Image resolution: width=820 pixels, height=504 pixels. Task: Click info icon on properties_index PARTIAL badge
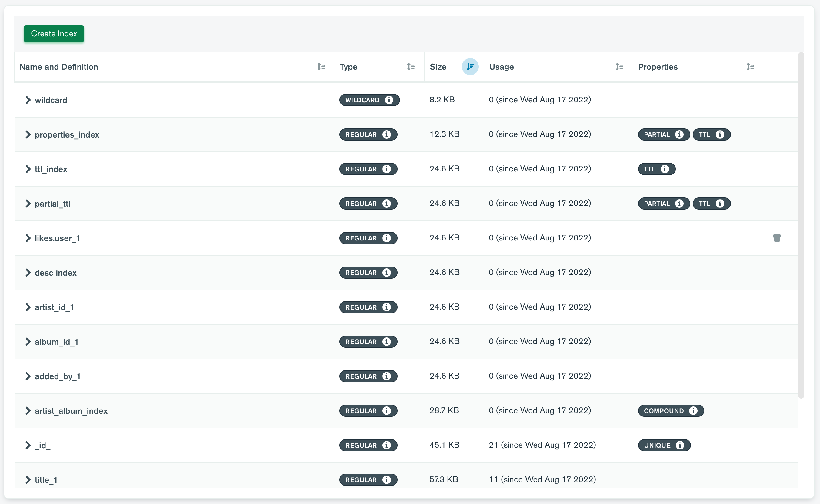coord(679,134)
